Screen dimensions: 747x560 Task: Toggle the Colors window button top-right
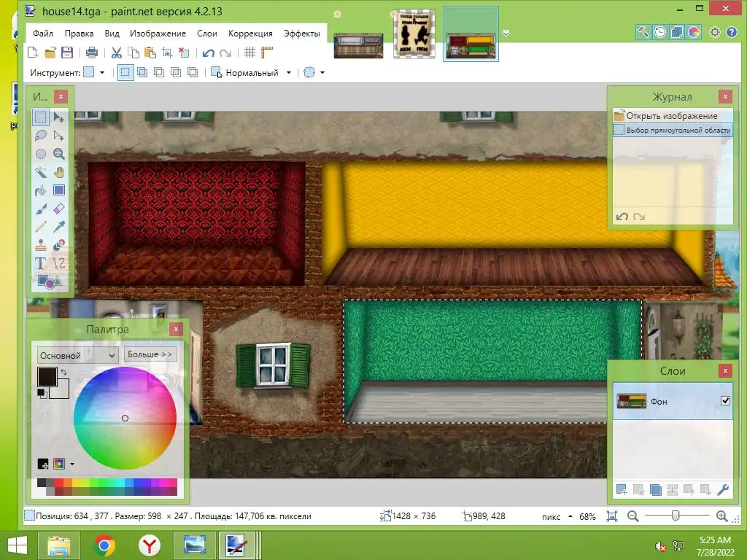point(694,32)
